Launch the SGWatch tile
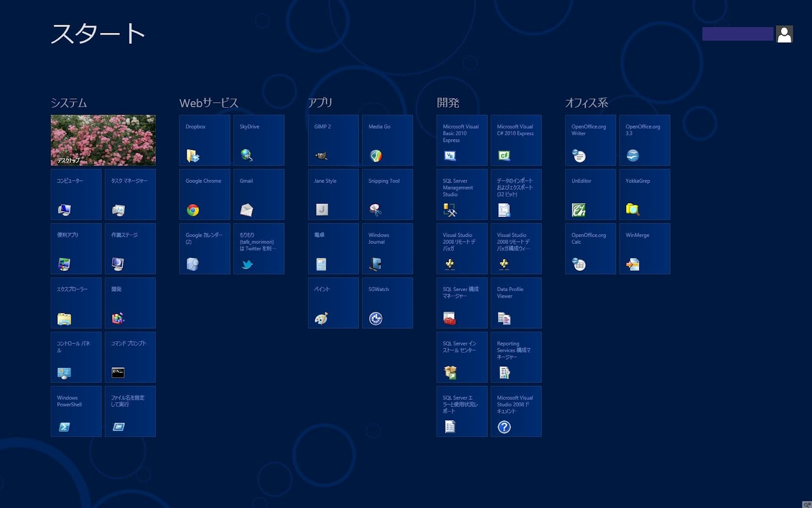The image size is (812, 508). (388, 303)
